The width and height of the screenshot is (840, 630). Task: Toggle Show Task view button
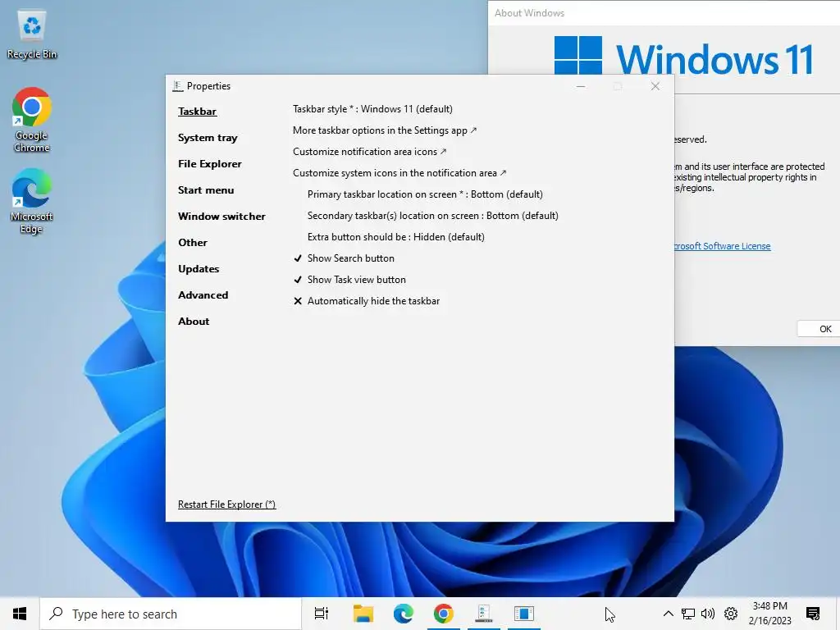[349, 280]
